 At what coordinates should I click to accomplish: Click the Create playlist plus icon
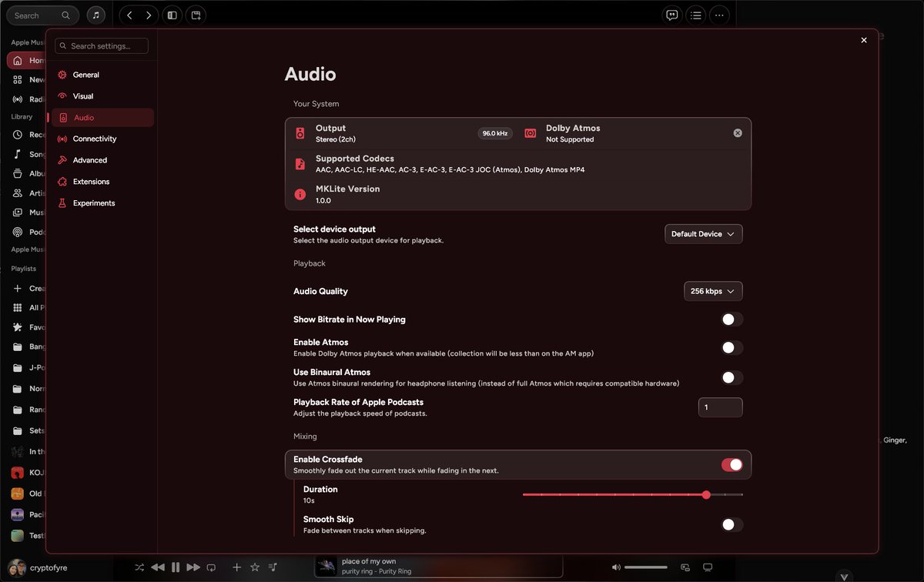coord(18,288)
